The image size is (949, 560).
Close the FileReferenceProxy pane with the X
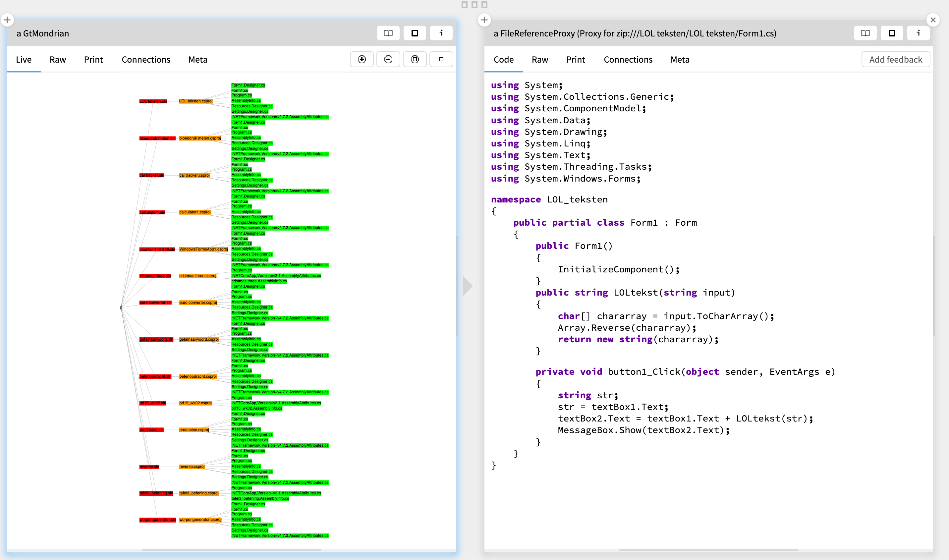pos(933,20)
